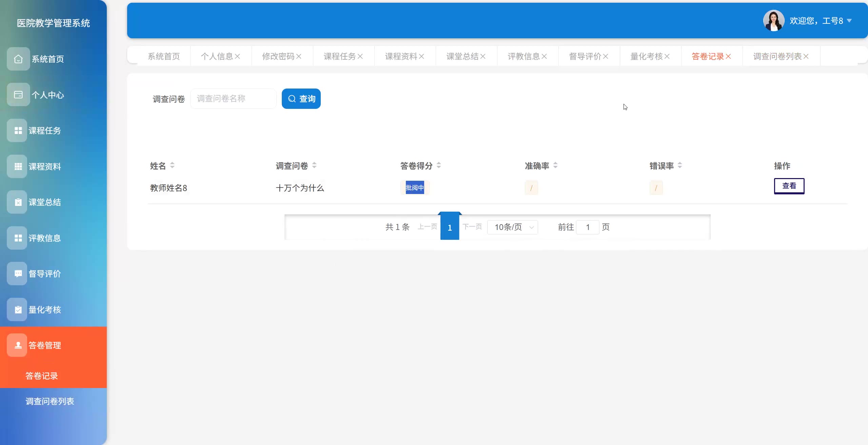Click the 量化考核 checklist icon
868x445 pixels.
[x=18, y=310]
